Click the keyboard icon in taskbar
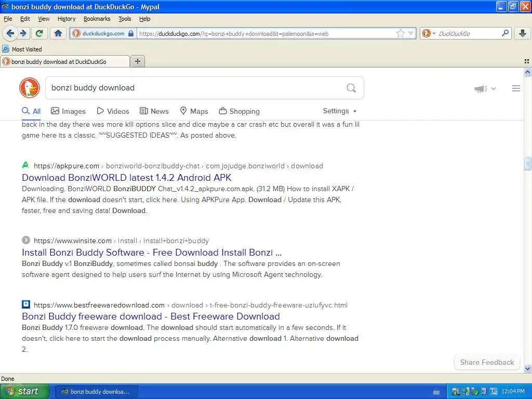 click(436, 392)
